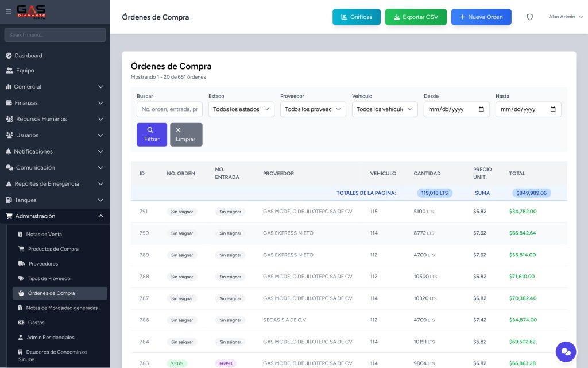Image resolution: width=588 pixels, height=368 pixels.
Task: Click the Productos de Compra cart icon
Action: 21,249
